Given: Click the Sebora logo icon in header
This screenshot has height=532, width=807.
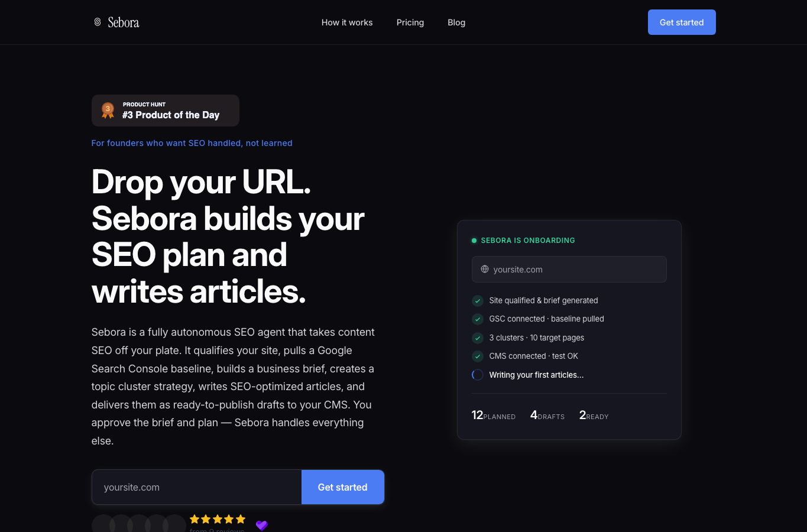Looking at the screenshot, I should pyautogui.click(x=98, y=22).
